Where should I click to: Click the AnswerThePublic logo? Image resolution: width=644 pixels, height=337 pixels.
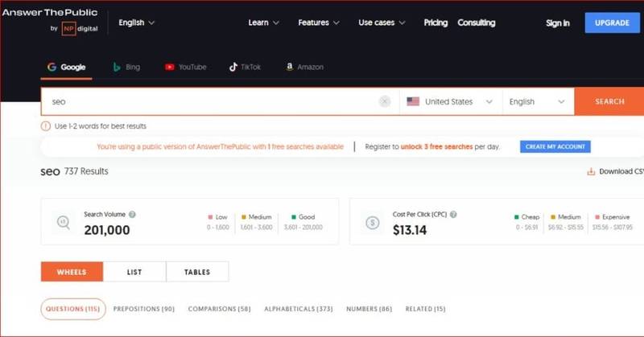[x=50, y=12]
